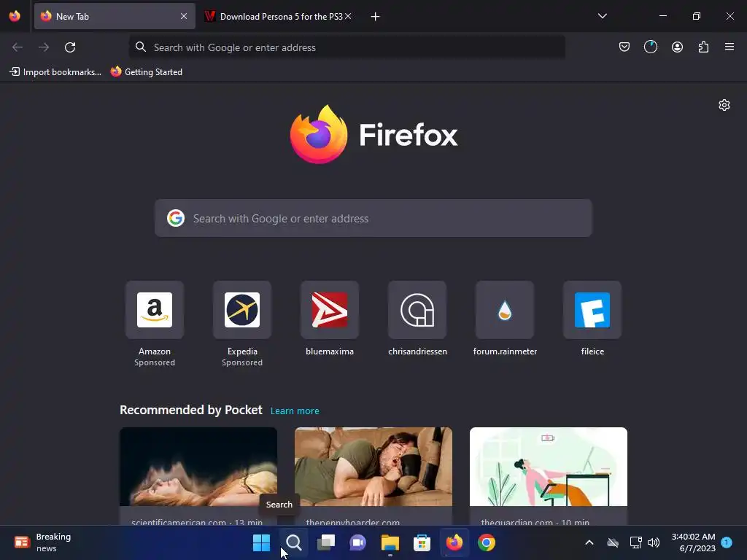Open the Breaking news widget
The height and width of the screenshot is (560, 747).
pyautogui.click(x=43, y=542)
